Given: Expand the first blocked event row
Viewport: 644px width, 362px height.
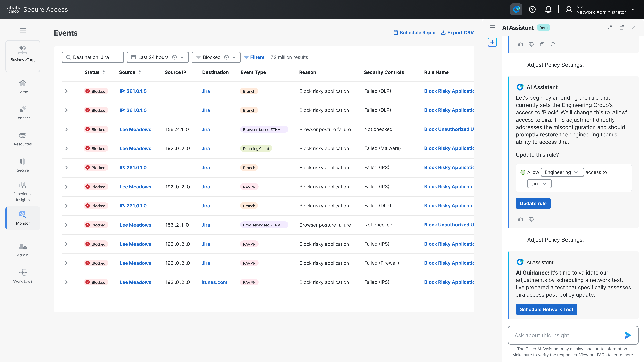Looking at the screenshot, I should pyautogui.click(x=66, y=91).
